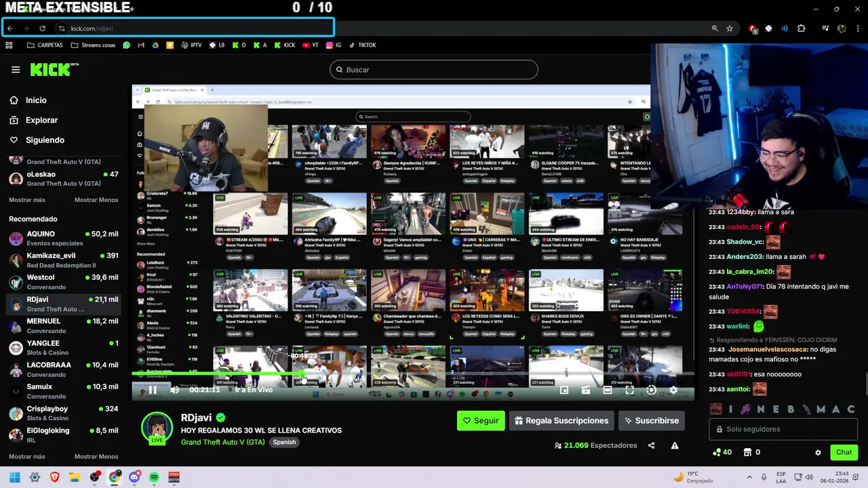Expand recommended list with lower Mostrar más
868x488 pixels.
[27, 456]
